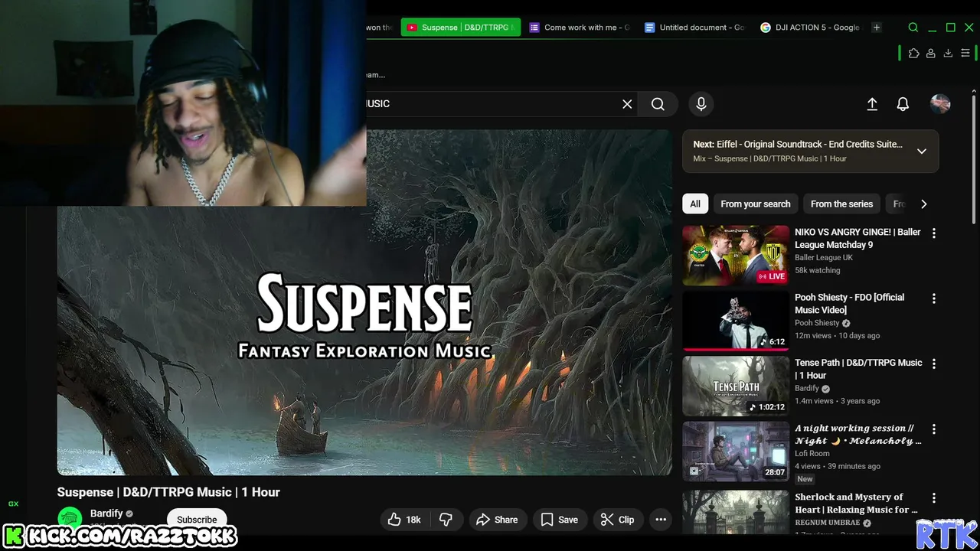Create a Clip of the video

618,520
